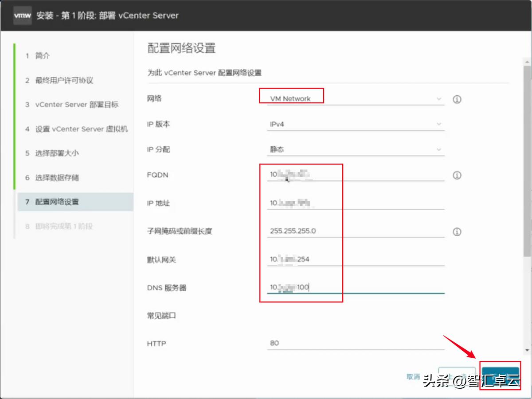Click the IP 地址 input field
The height and width of the screenshot is (399, 532).
356,203
